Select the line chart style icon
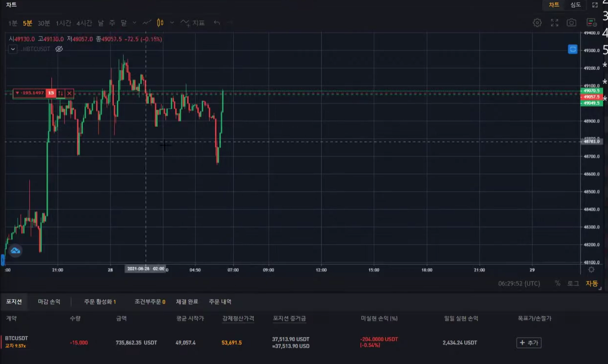 [146, 23]
